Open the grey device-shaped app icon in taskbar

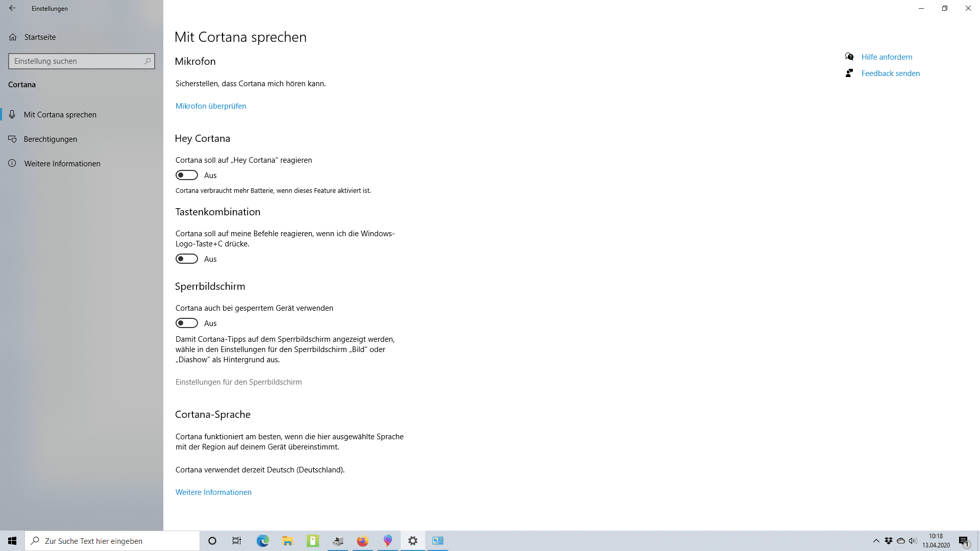[x=338, y=541]
